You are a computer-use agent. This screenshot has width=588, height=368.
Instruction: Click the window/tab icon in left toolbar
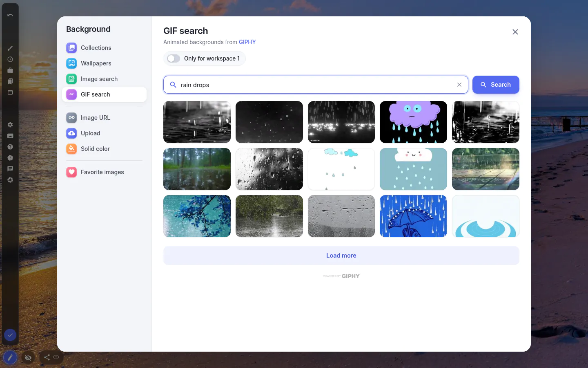click(x=10, y=92)
